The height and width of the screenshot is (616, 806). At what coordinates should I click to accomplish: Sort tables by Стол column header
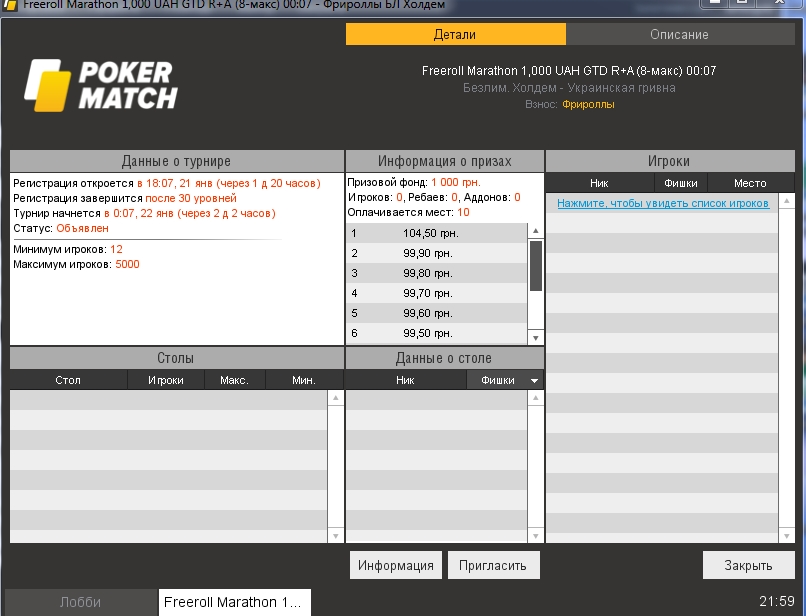pyautogui.click(x=68, y=380)
